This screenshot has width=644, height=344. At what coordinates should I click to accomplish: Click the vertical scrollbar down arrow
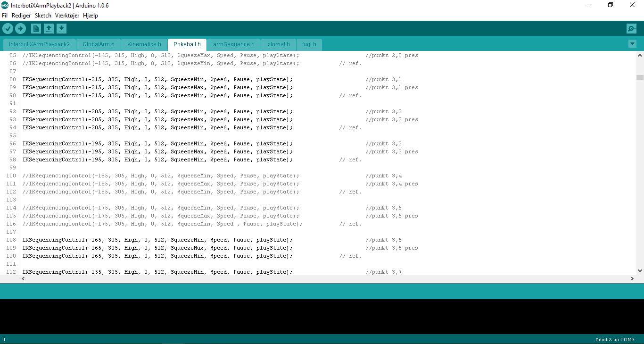tap(640, 271)
